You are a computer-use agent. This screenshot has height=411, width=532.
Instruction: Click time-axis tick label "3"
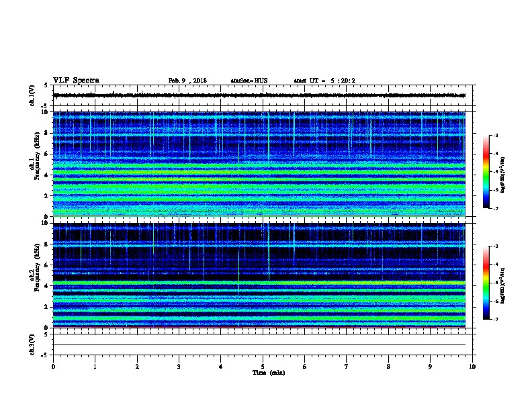(179, 366)
